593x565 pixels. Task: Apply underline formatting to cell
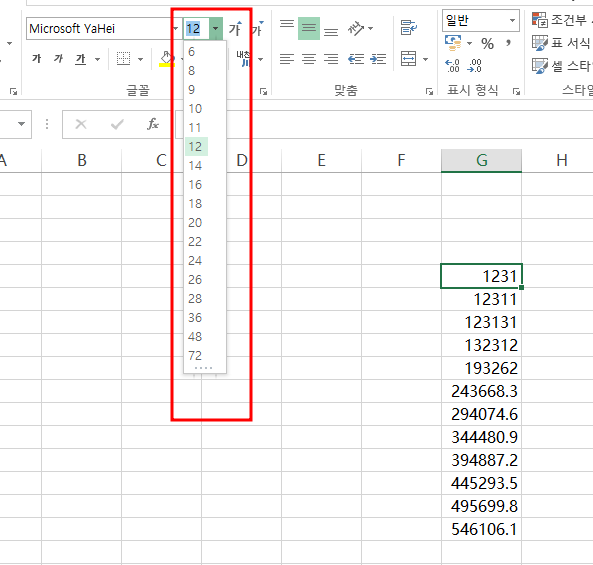click(81, 59)
